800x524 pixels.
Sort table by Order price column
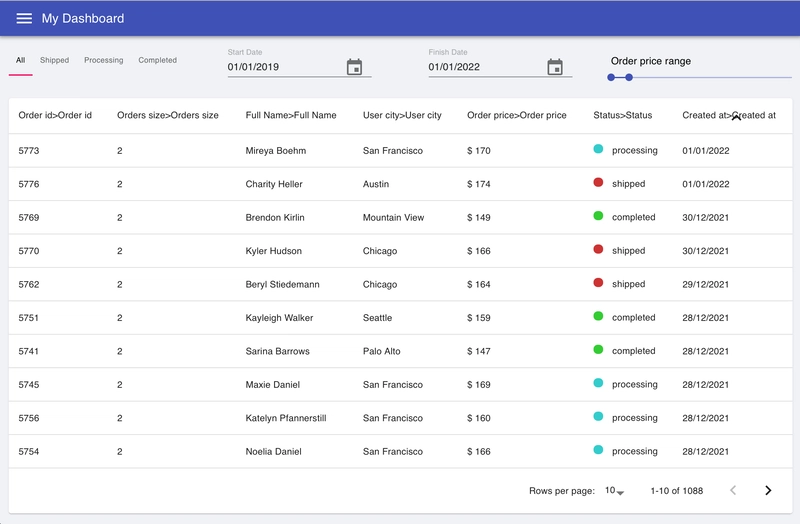516,115
